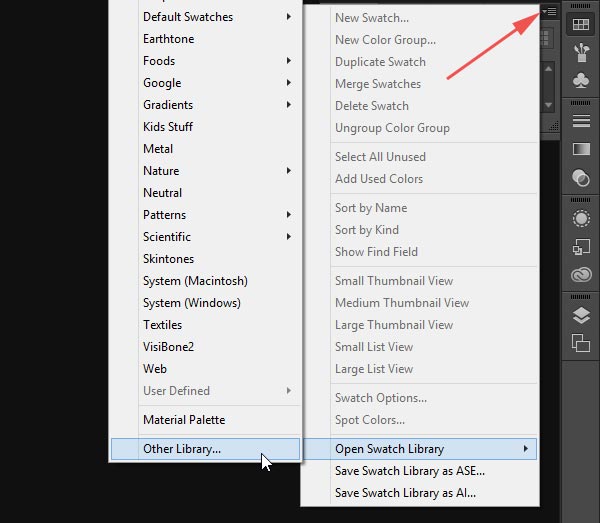Open the Layers panel icon

pyautogui.click(x=581, y=315)
